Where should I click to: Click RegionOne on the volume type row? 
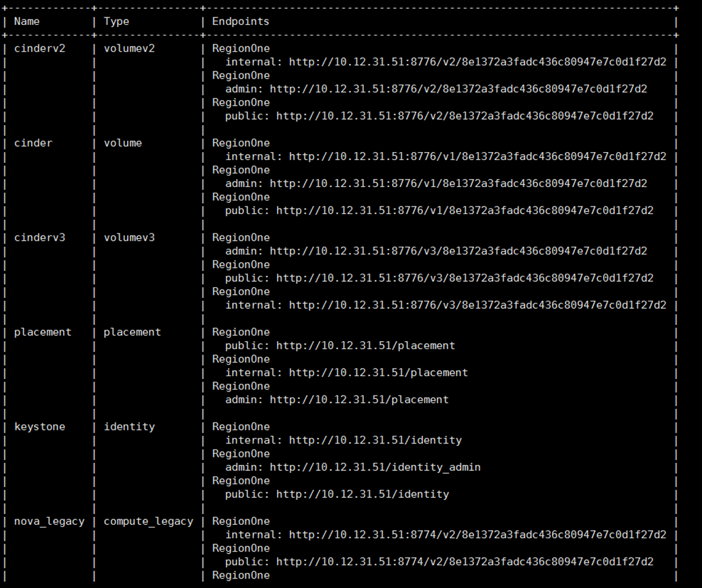click(241, 143)
